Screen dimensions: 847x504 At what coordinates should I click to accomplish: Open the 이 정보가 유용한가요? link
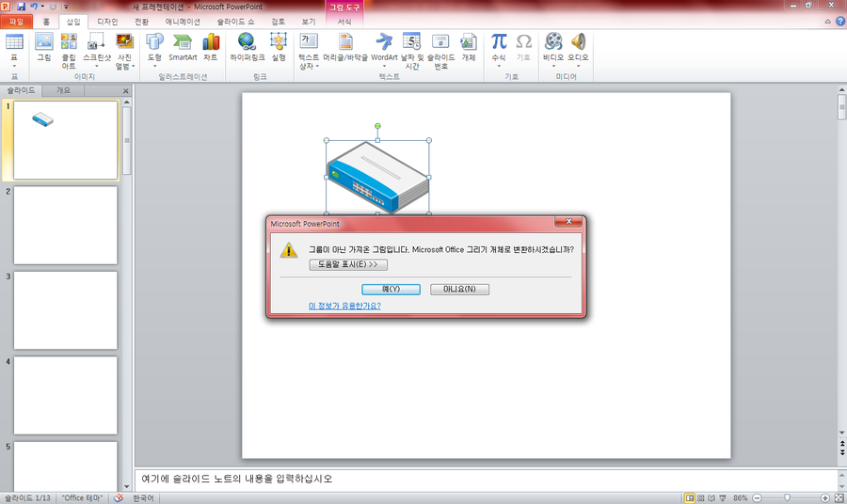tap(344, 306)
